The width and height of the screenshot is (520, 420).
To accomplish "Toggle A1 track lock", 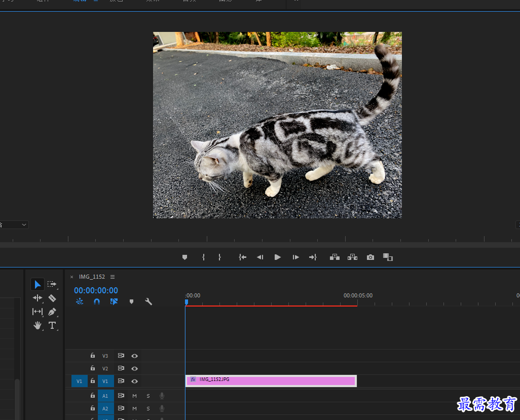I will 93,395.
